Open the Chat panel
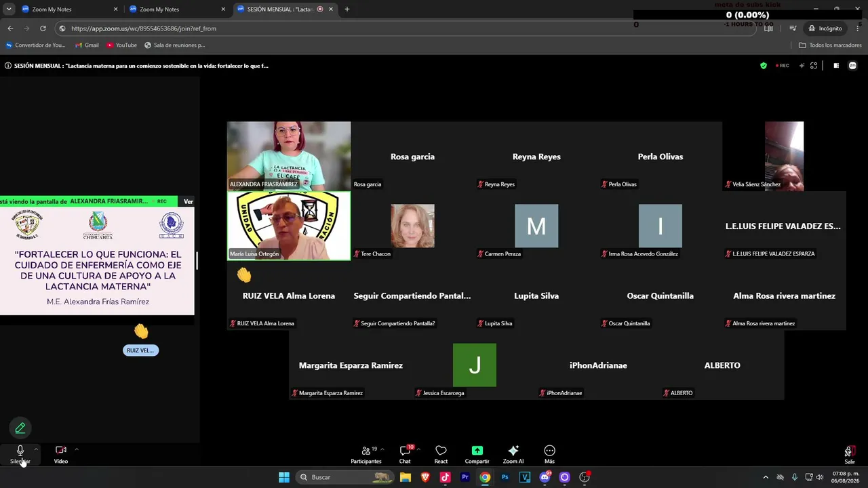 click(x=405, y=454)
